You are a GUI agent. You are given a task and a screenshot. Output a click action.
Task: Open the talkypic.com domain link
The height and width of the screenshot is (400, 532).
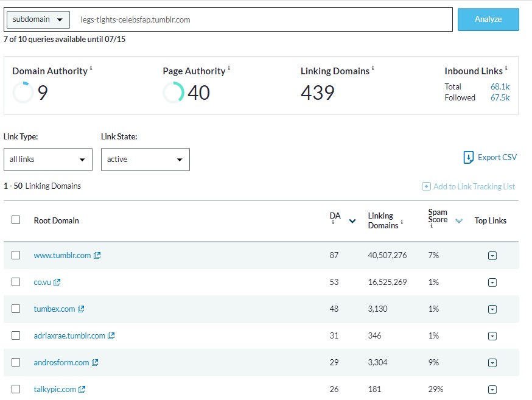coord(55,389)
